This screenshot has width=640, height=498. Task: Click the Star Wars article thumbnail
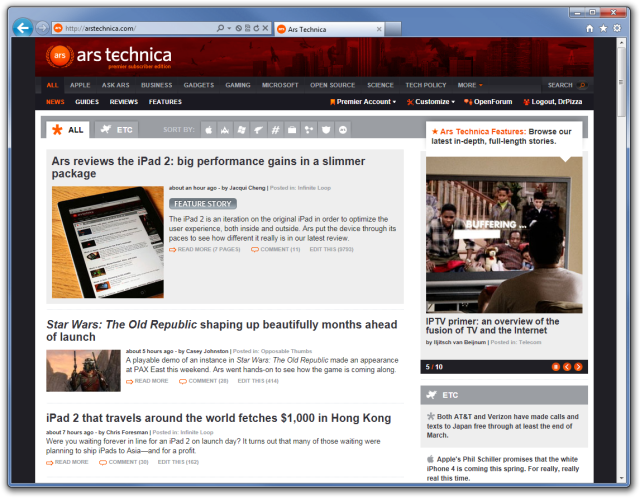point(83,371)
